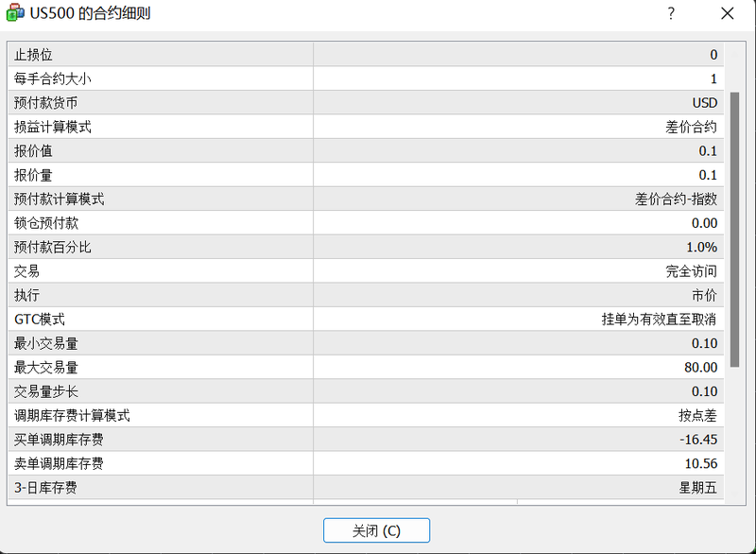
Task: Click the -16.45 swap long value
Action: pyautogui.click(x=698, y=440)
